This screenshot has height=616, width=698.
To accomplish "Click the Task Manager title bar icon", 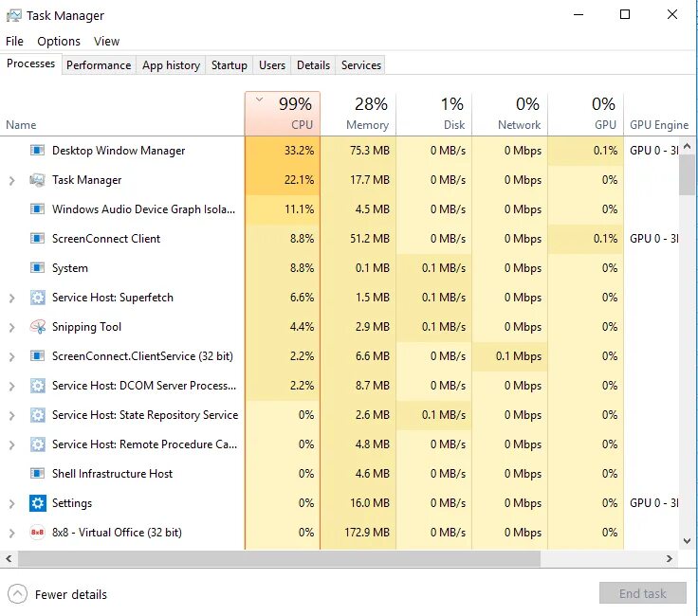I will [14, 16].
